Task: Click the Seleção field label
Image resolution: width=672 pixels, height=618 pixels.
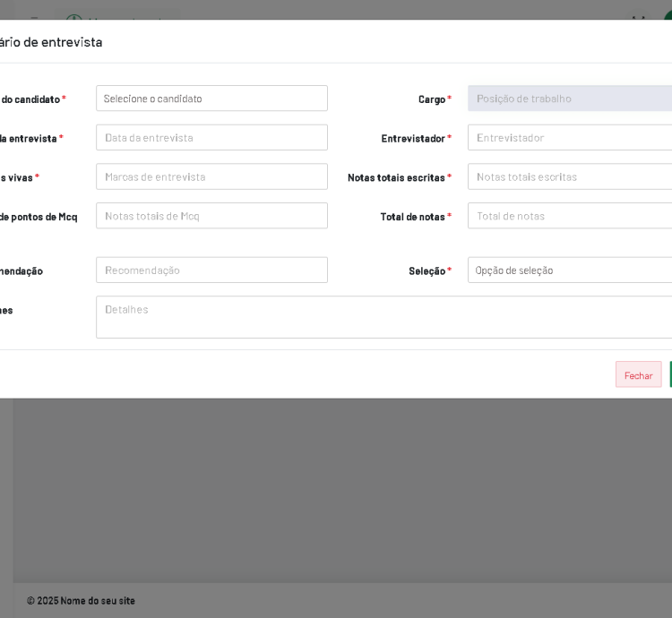Action: pos(426,271)
